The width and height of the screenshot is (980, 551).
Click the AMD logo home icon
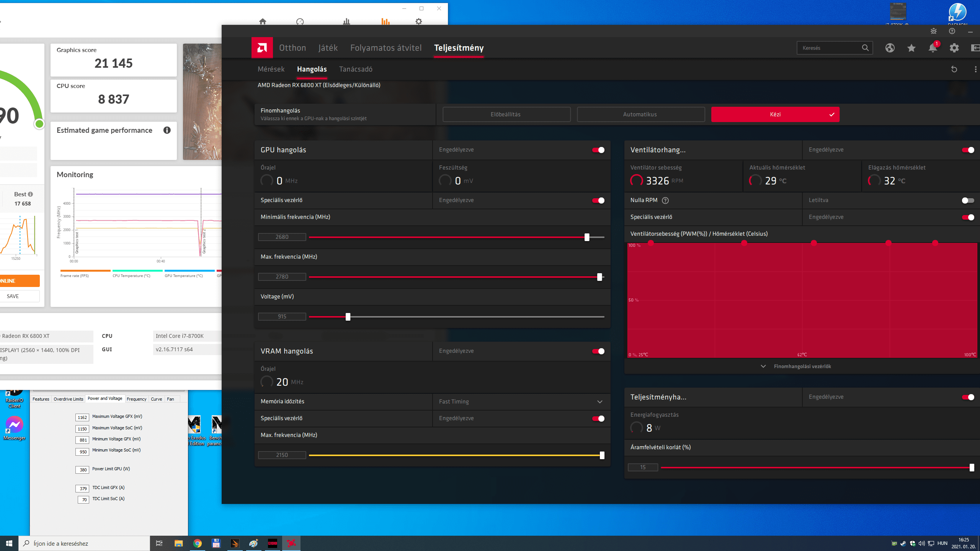click(x=262, y=48)
